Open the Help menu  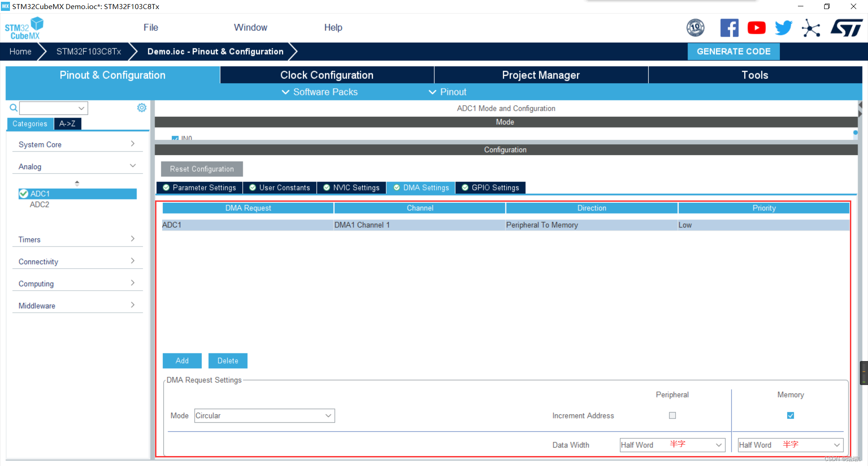333,28
